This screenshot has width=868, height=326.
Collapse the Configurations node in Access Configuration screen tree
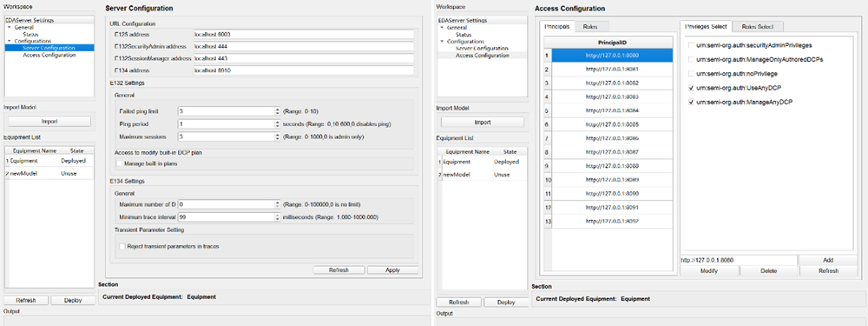click(x=442, y=42)
